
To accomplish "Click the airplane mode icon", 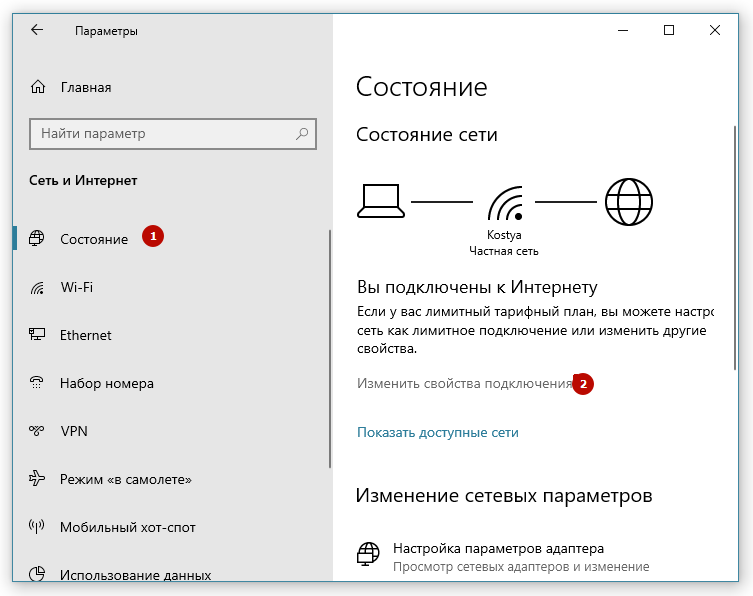I will (37, 479).
